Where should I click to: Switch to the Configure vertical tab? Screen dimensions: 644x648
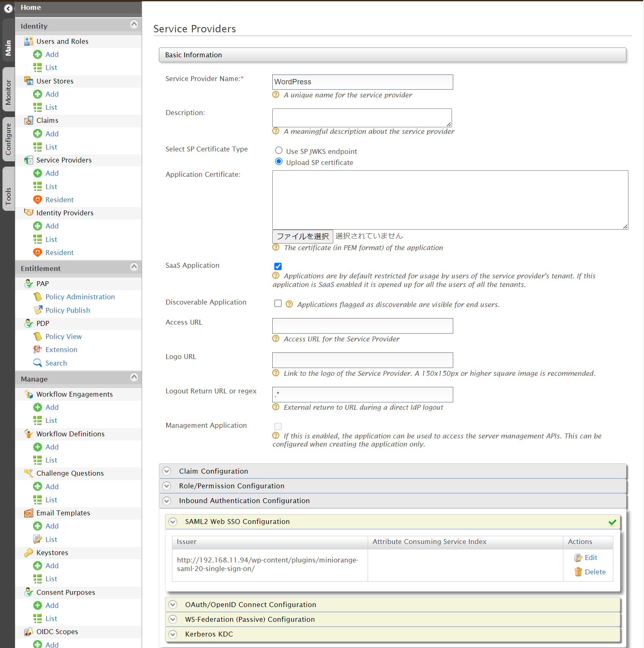pyautogui.click(x=8, y=139)
